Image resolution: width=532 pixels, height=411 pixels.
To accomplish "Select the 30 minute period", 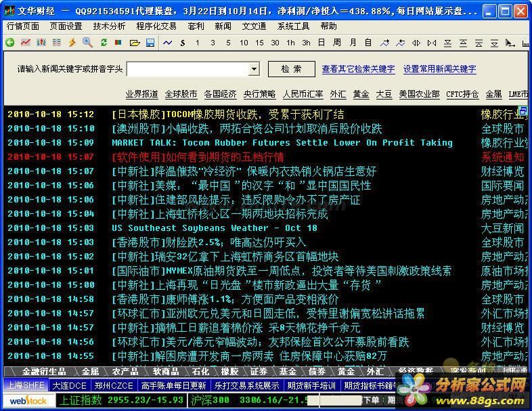I will [275, 43].
